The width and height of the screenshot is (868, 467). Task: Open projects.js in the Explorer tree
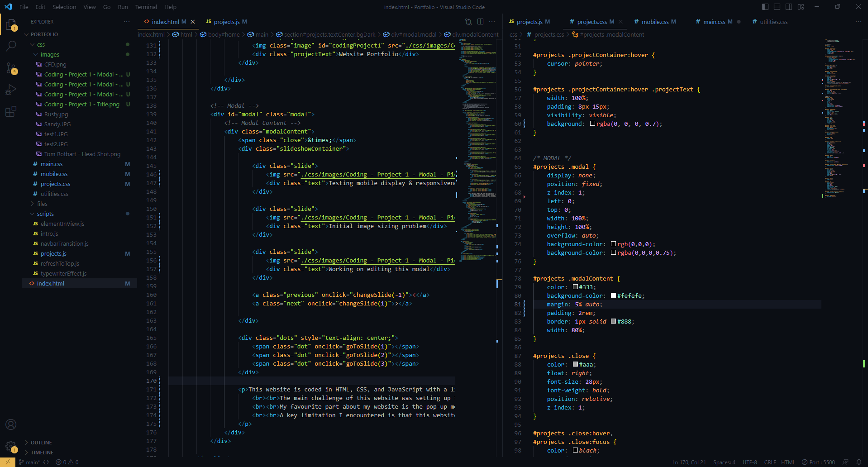53,253
